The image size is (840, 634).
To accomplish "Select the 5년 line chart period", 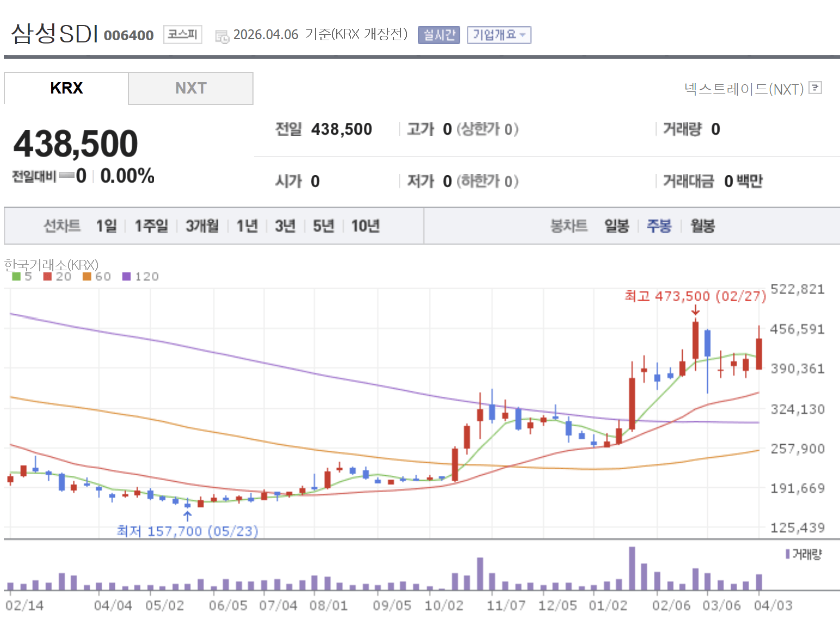I will click(x=324, y=226).
